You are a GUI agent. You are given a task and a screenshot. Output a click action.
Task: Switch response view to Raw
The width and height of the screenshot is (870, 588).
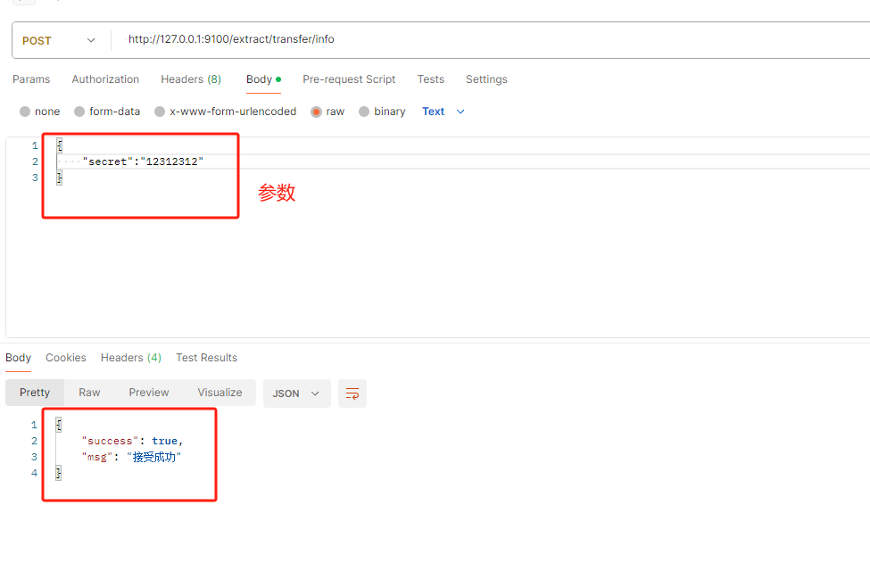89,393
